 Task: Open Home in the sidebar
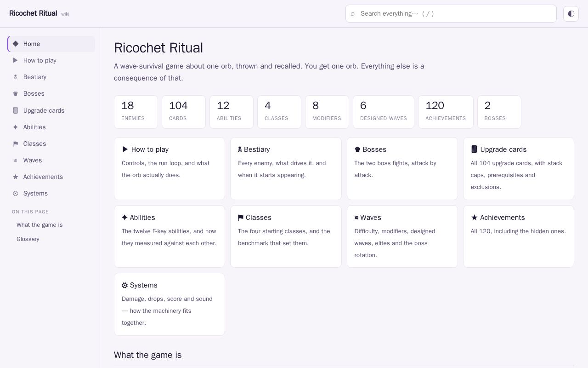click(51, 44)
